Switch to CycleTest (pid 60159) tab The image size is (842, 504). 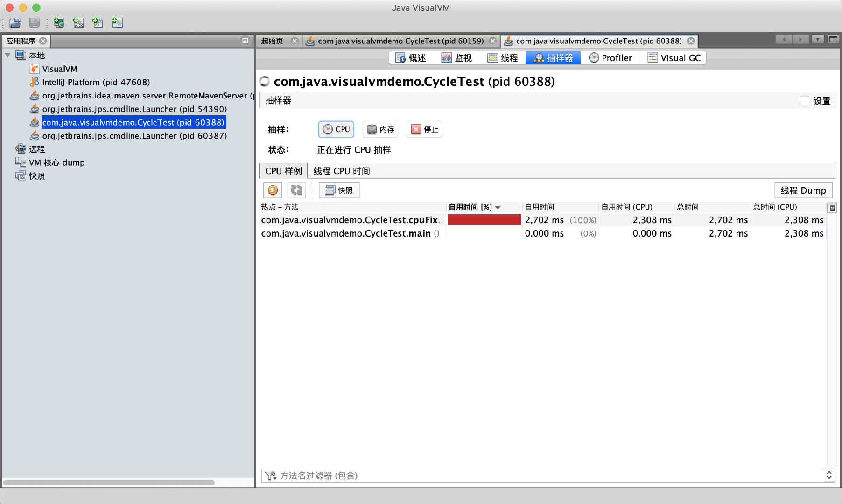[x=400, y=41]
